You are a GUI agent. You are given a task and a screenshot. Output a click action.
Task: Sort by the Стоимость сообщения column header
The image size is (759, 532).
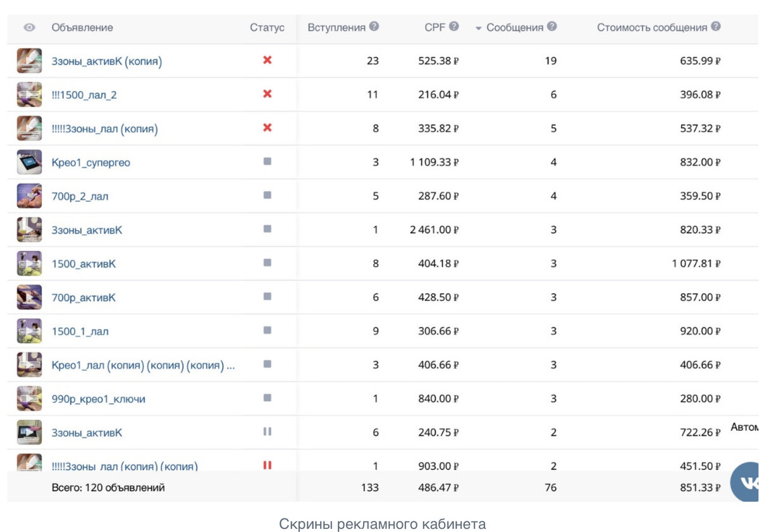tap(652, 27)
